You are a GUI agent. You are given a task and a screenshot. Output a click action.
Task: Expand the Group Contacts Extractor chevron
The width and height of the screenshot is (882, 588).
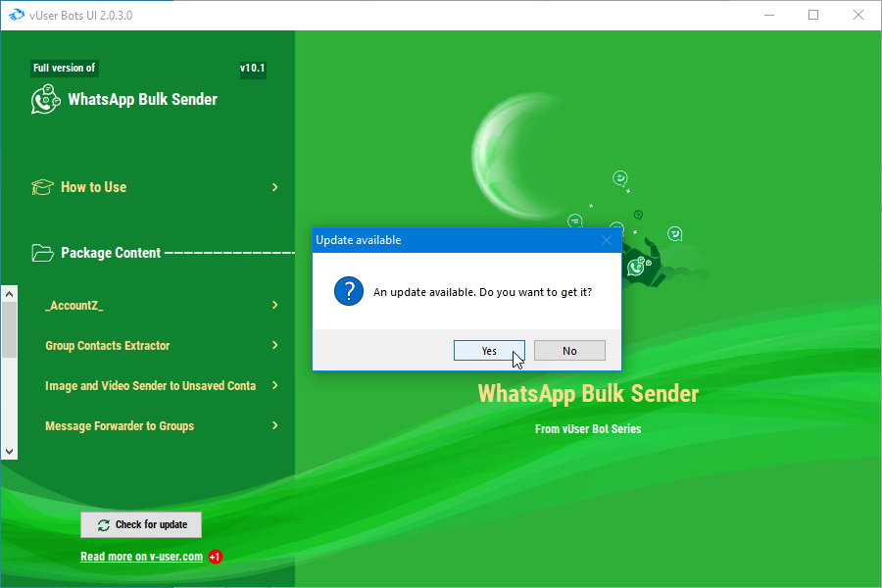275,345
